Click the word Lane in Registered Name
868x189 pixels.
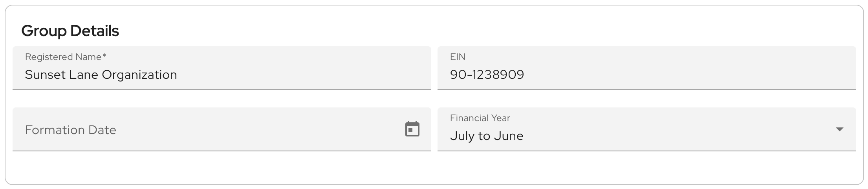tap(83, 75)
